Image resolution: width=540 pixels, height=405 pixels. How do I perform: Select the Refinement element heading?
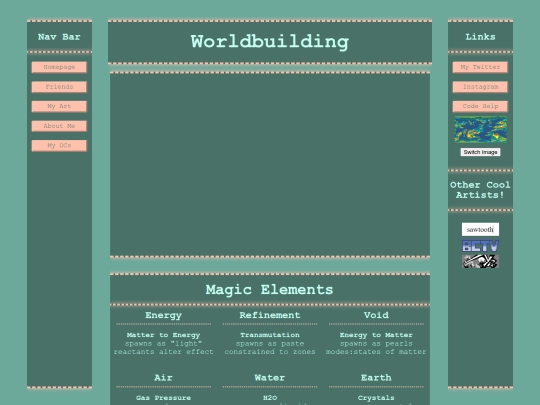click(270, 315)
